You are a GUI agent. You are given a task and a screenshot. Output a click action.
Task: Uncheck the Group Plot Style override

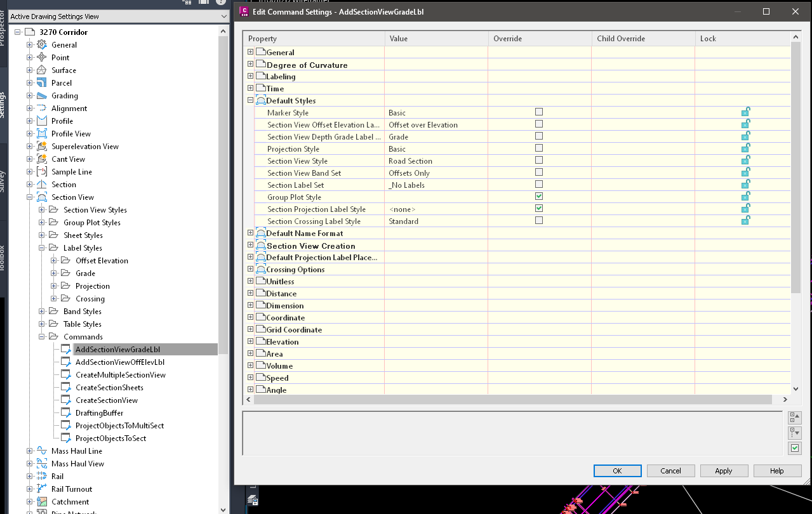[538, 196]
